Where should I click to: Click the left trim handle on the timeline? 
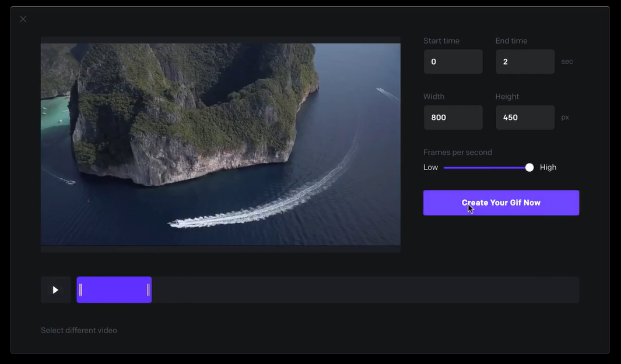[80, 290]
